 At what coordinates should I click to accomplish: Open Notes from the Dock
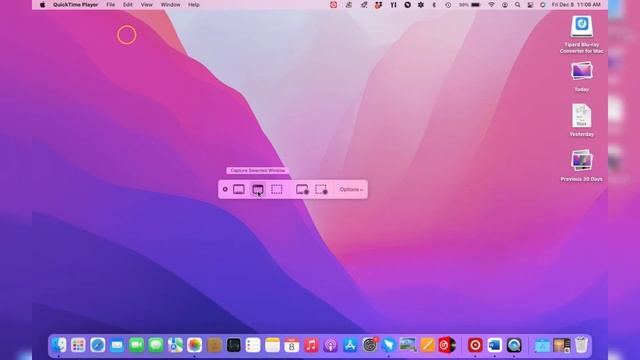click(x=272, y=345)
